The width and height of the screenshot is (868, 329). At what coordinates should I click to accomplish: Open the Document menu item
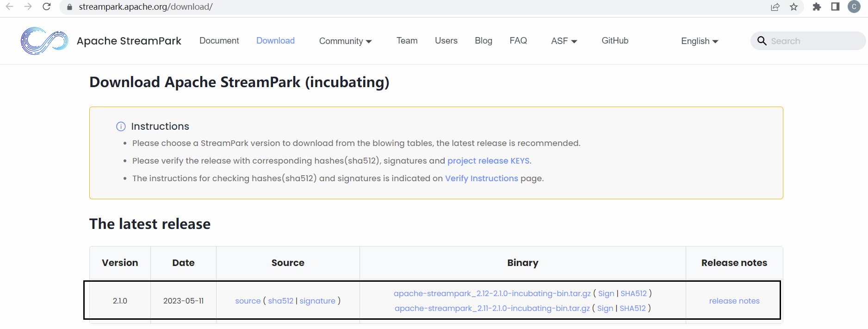[219, 41]
